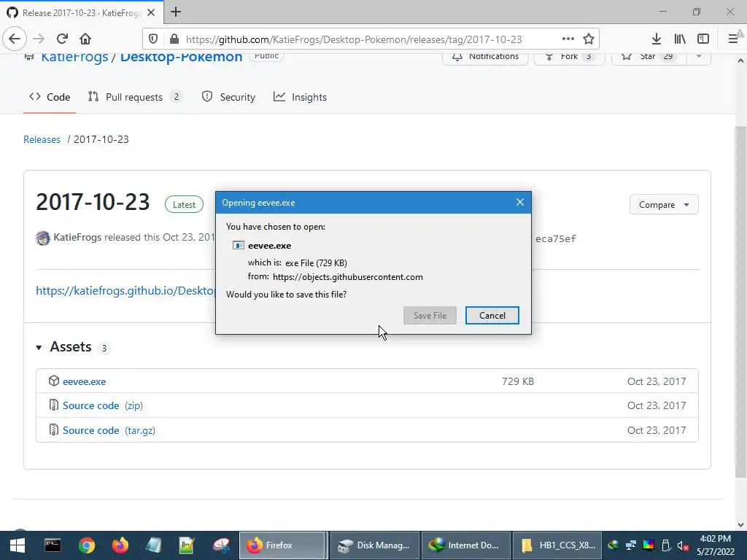Open the Windows Start menu
This screenshot has width=747, height=560.
(x=18, y=545)
